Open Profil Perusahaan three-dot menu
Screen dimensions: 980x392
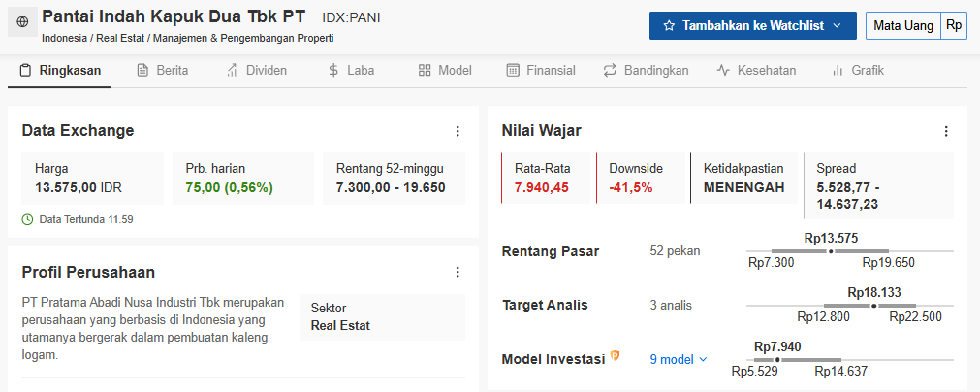(458, 272)
